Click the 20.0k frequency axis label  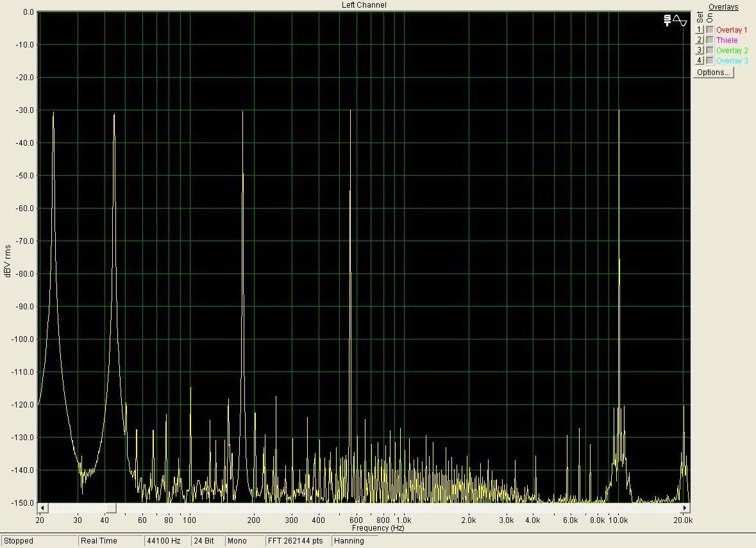[683, 520]
